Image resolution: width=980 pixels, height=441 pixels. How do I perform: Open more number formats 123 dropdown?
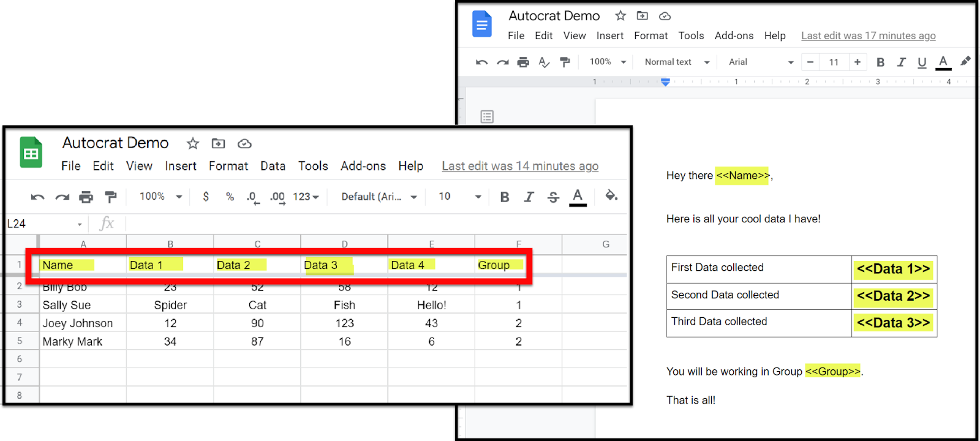click(x=306, y=197)
